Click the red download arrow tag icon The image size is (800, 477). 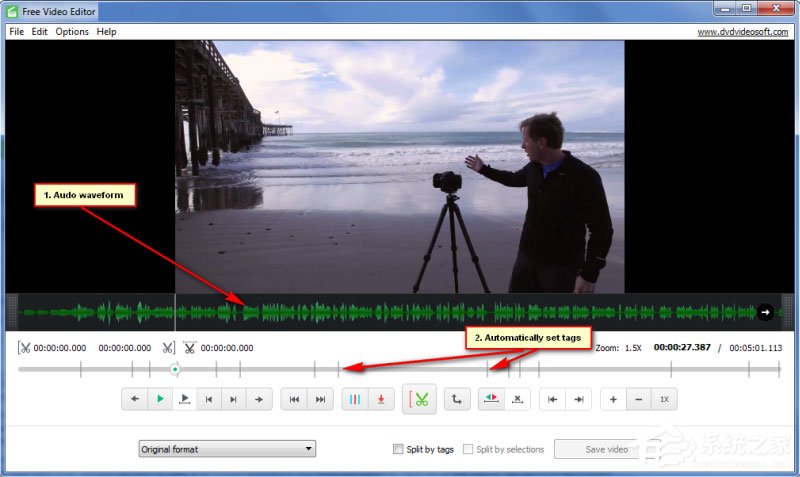[x=381, y=400]
